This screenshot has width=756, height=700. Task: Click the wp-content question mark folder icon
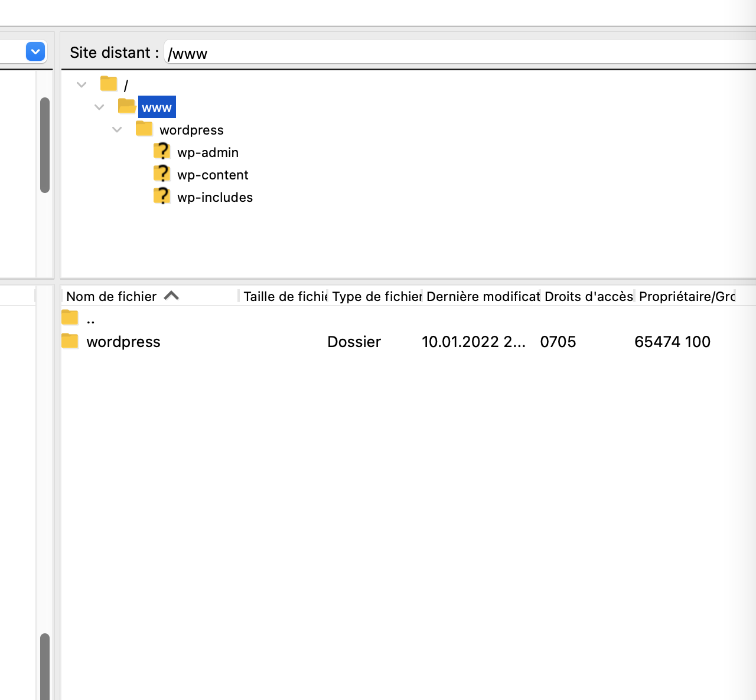coord(162,174)
